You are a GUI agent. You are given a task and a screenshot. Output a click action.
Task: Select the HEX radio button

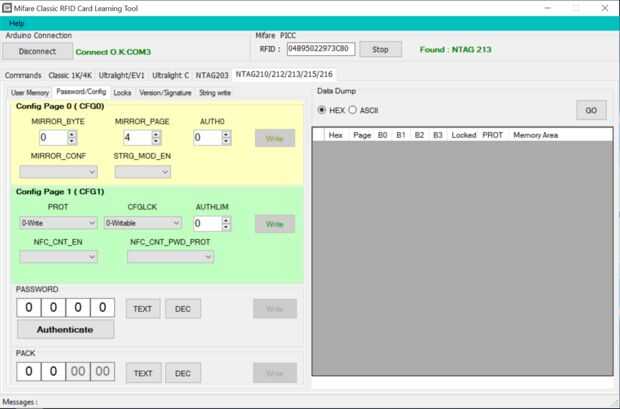click(x=322, y=110)
